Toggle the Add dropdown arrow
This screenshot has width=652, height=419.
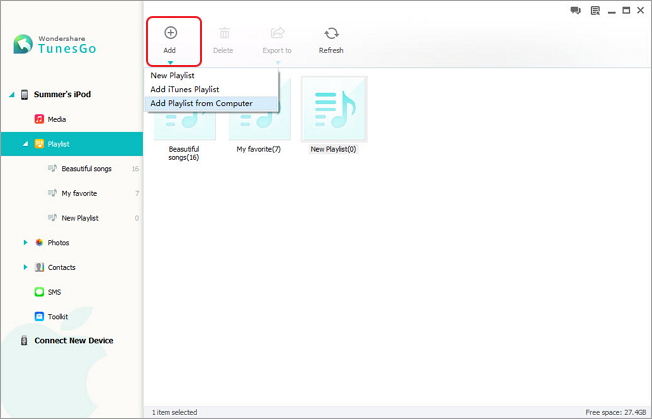tap(170, 63)
